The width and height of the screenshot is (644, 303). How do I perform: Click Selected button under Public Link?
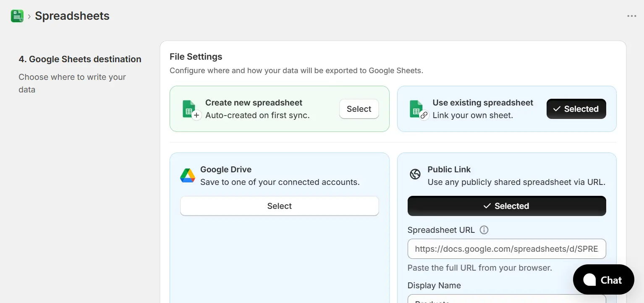(x=507, y=206)
